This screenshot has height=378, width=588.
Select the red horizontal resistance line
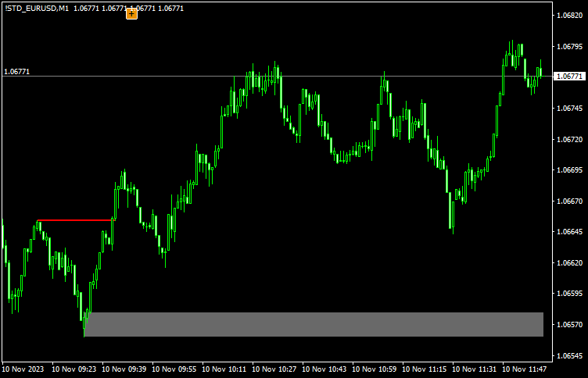coord(74,220)
